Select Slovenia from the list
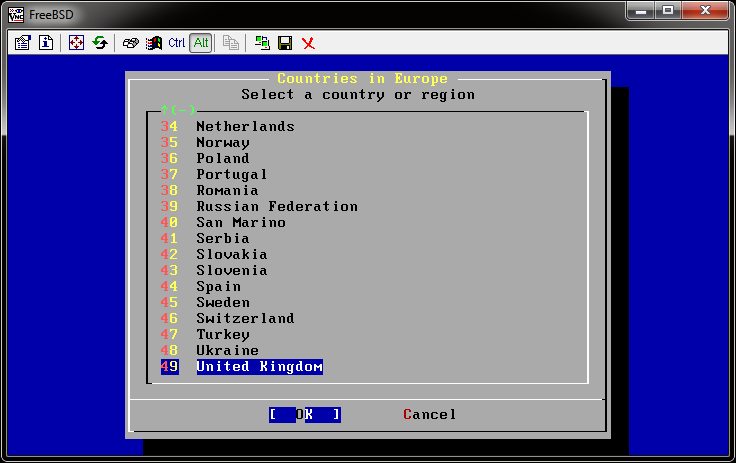736x463 pixels. [232, 270]
